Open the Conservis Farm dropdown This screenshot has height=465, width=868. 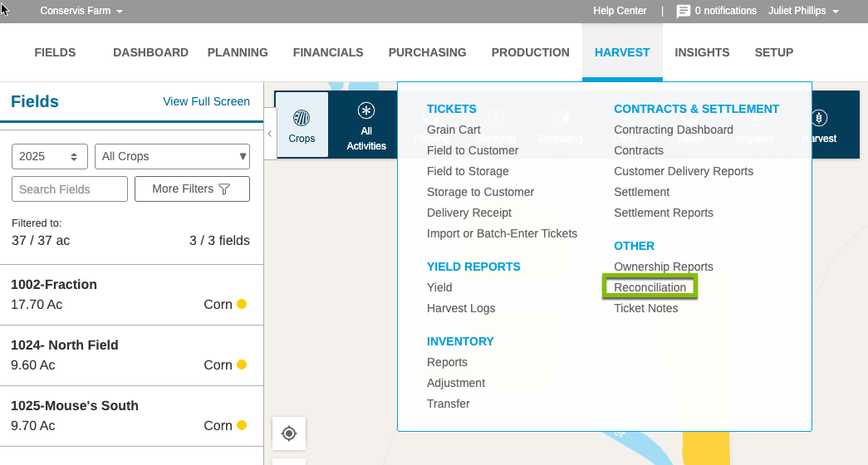(x=81, y=12)
